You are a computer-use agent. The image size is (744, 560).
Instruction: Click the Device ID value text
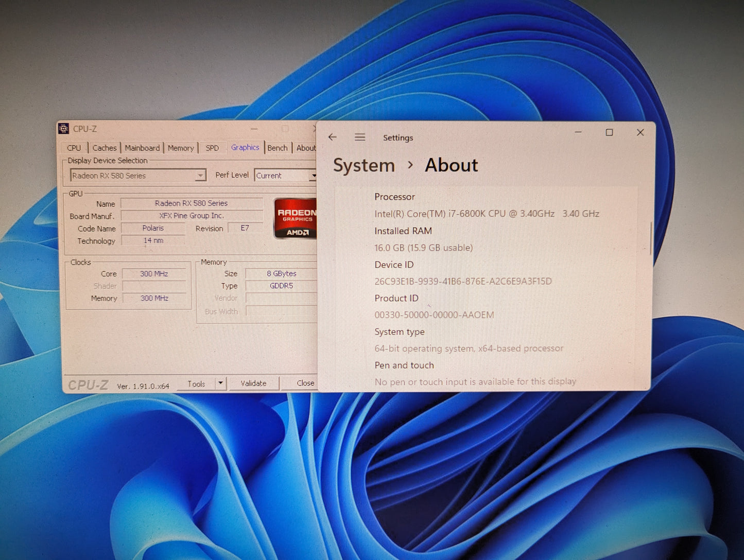[x=463, y=281]
